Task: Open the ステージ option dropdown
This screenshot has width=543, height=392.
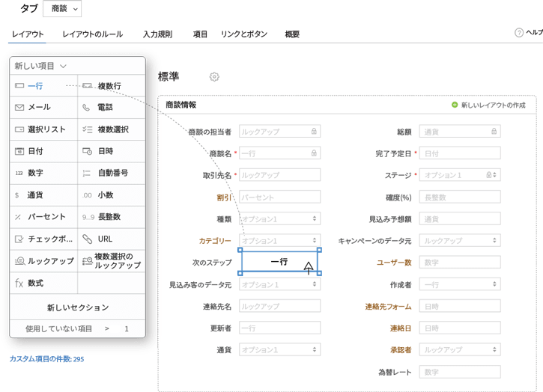Action: pyautogui.click(x=459, y=175)
